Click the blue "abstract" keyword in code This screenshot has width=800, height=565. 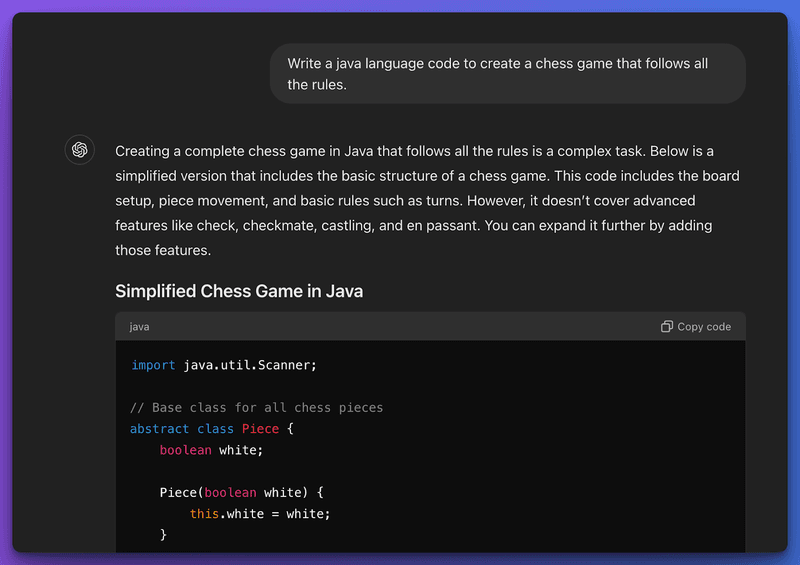(x=160, y=429)
